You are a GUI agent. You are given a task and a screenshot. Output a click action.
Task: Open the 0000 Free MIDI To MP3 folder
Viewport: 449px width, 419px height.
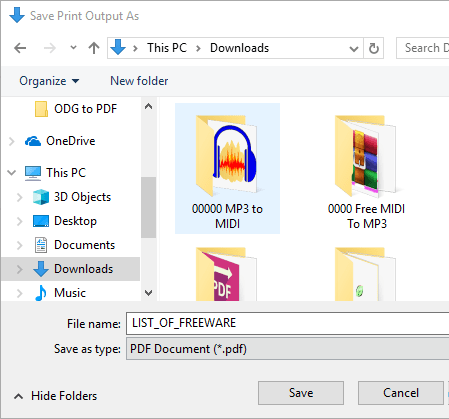pos(366,168)
